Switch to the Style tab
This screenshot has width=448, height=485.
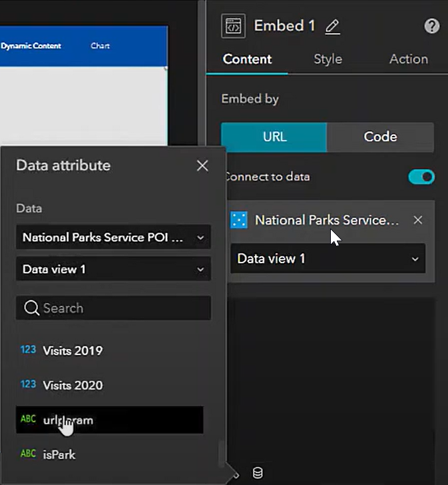pos(328,59)
